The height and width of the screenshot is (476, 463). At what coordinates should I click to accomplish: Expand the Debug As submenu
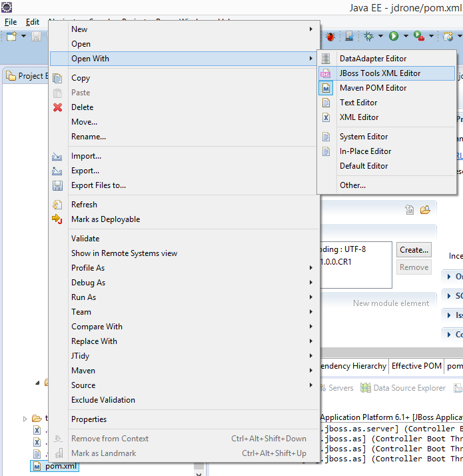point(184,283)
